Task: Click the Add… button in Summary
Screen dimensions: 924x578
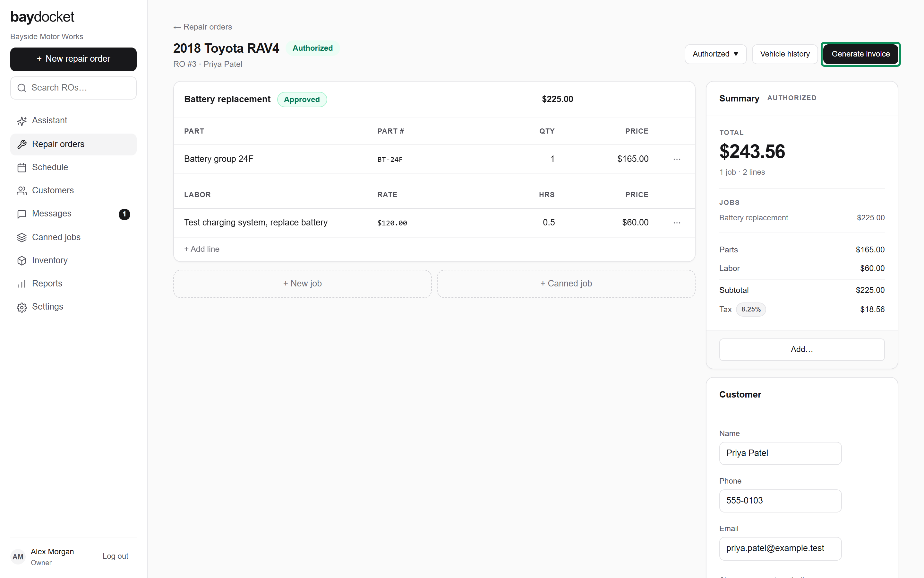Action: [x=801, y=349]
